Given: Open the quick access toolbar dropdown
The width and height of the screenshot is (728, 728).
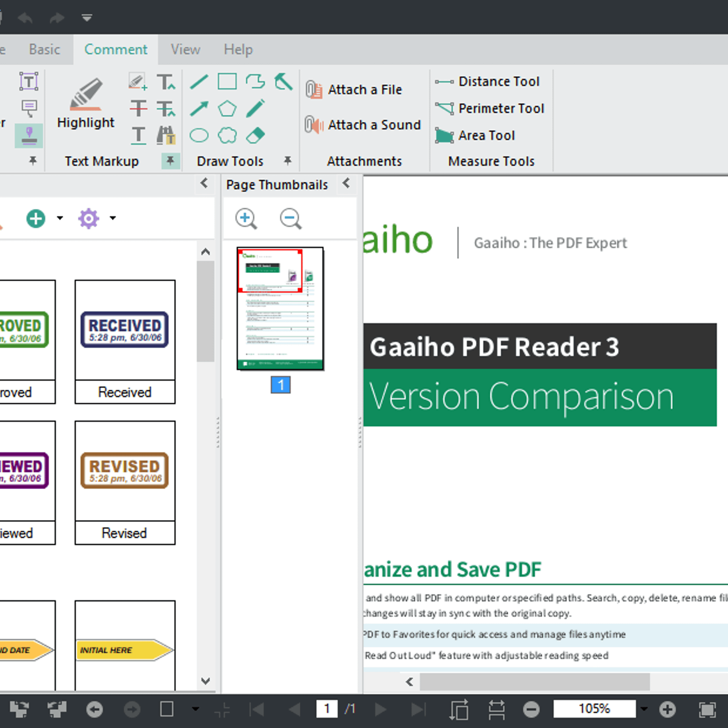Looking at the screenshot, I should click(86, 18).
